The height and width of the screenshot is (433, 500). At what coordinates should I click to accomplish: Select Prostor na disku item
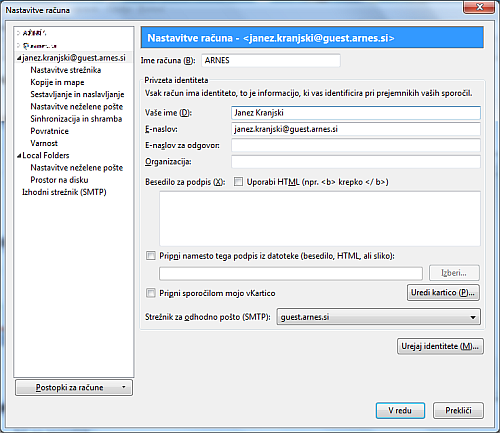pos(59,180)
